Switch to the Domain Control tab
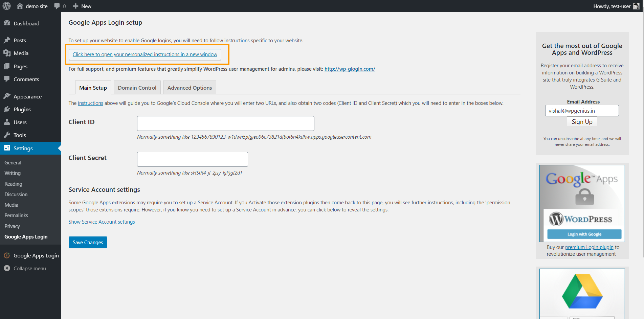644x319 pixels. click(x=137, y=88)
